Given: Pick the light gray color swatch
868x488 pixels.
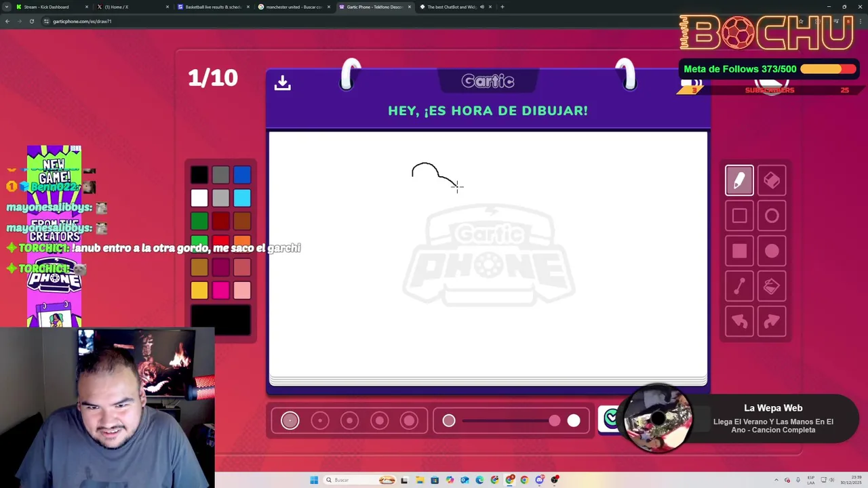Looking at the screenshot, I should 220,198.
